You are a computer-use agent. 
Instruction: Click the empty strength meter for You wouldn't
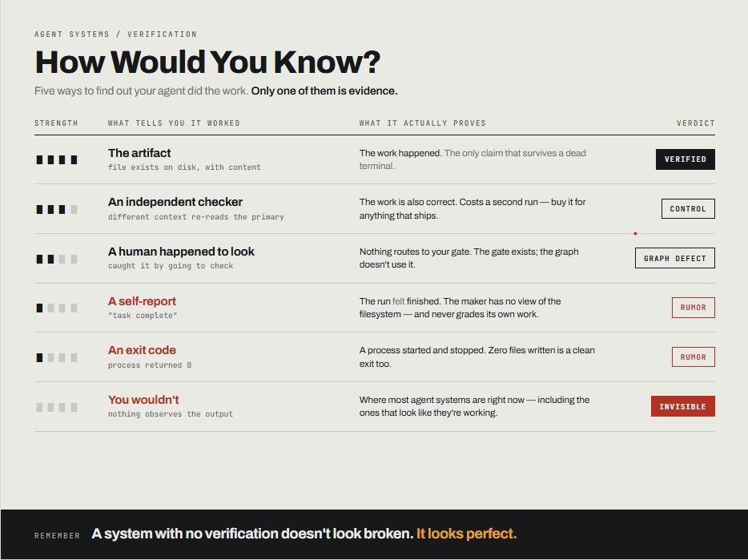pyautogui.click(x=57, y=407)
